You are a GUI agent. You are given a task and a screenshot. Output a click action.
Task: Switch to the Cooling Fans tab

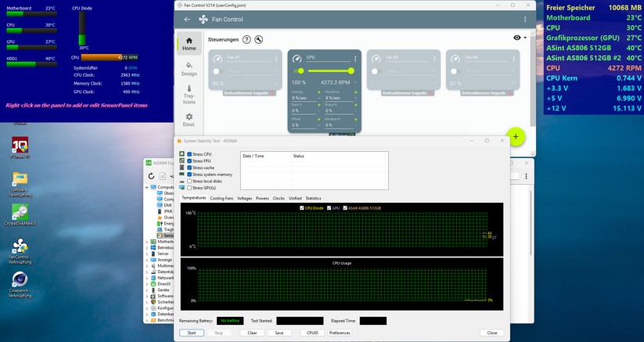coord(221,198)
